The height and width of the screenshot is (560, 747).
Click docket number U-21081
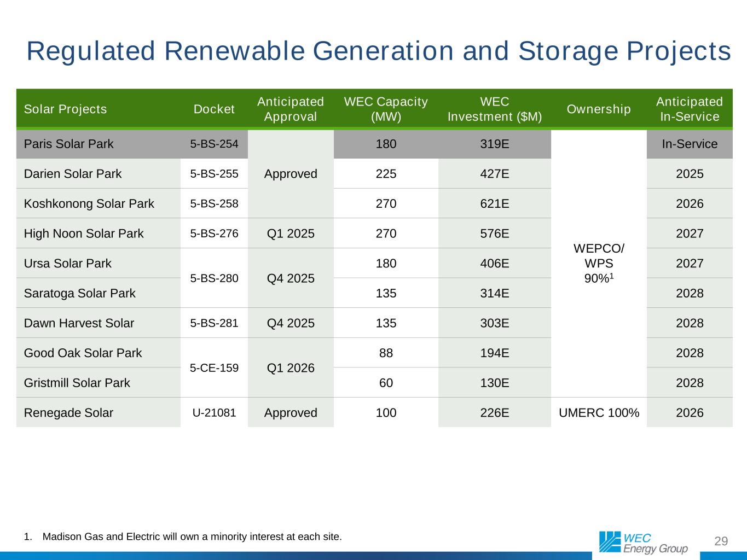214,412
